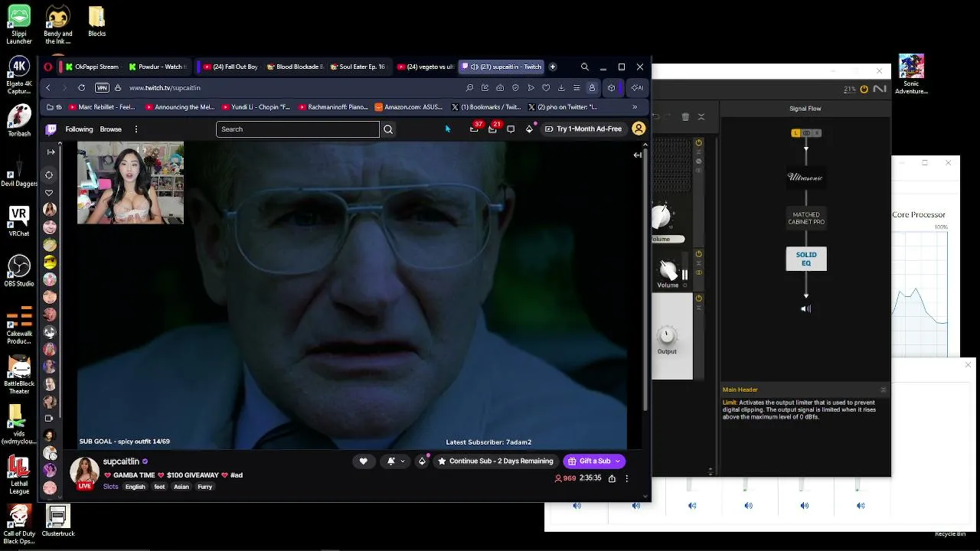This screenshot has width=980, height=551.
Task: Open supcaitlin channel name link
Action: pyautogui.click(x=121, y=461)
